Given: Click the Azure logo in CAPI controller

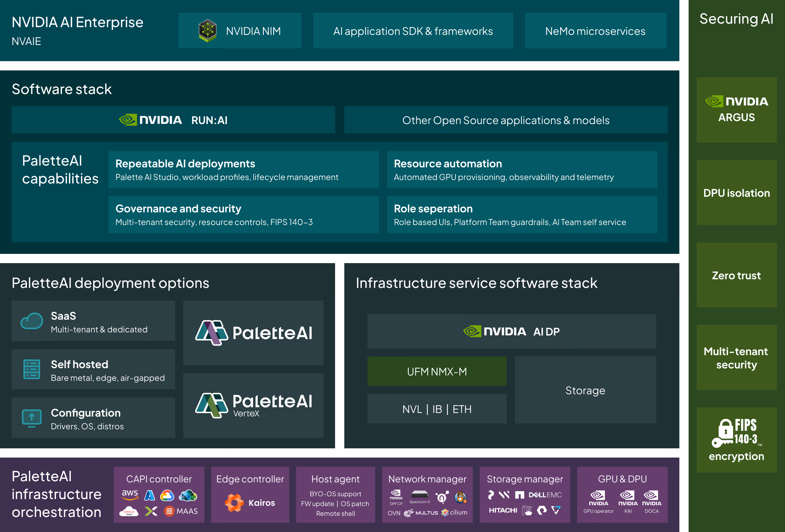Looking at the screenshot, I should pos(149,495).
